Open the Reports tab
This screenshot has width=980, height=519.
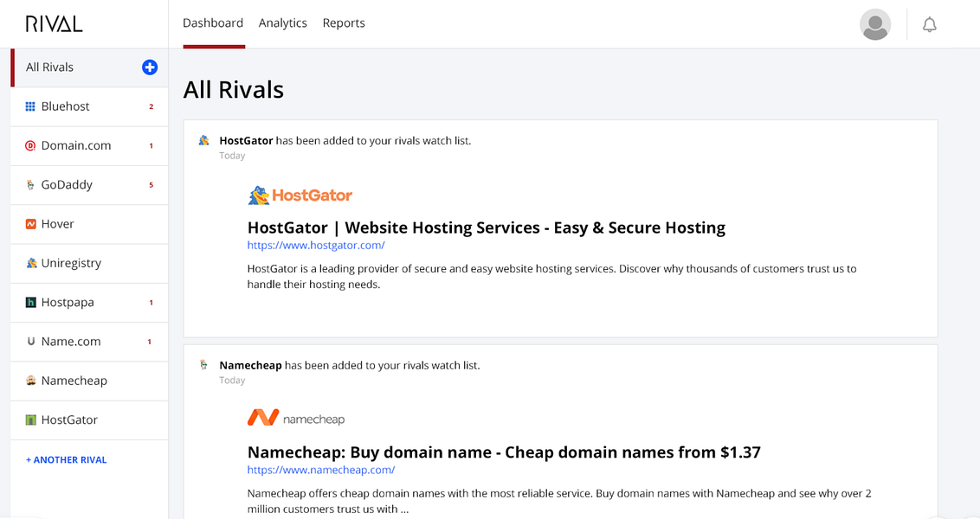344,23
